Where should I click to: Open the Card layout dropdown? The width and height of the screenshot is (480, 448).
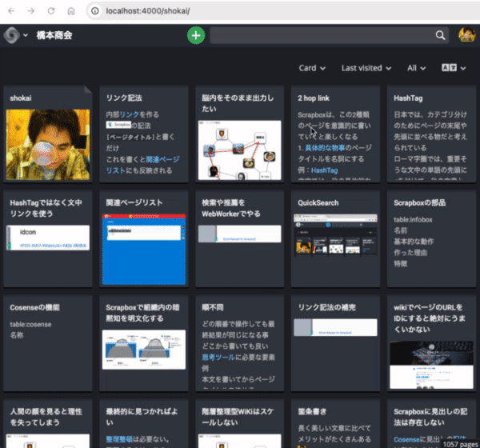(312, 68)
